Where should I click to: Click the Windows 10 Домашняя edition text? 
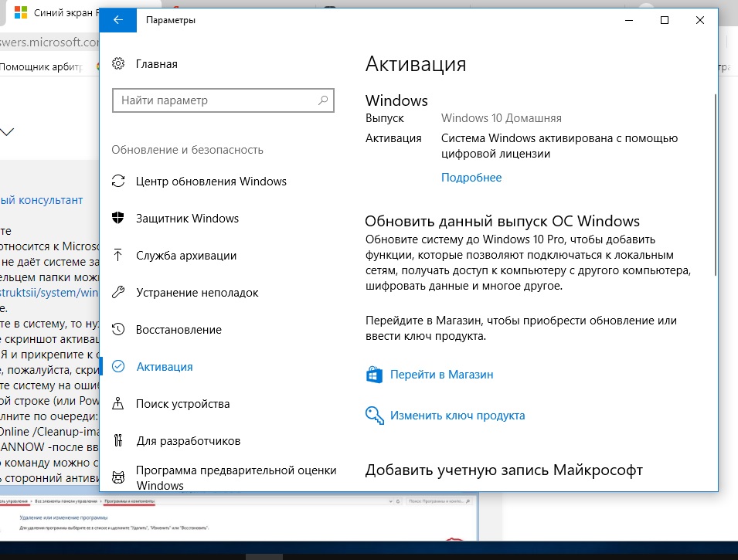(502, 118)
